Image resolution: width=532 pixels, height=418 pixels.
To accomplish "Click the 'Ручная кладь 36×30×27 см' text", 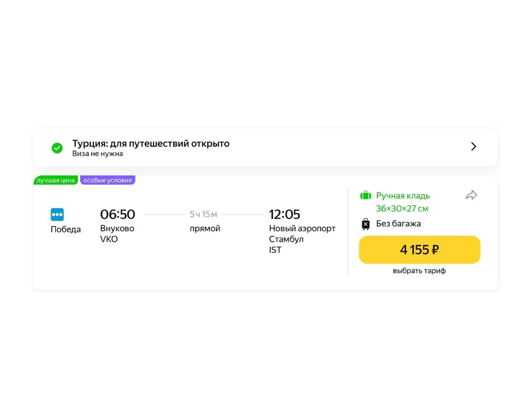I will (403, 202).
